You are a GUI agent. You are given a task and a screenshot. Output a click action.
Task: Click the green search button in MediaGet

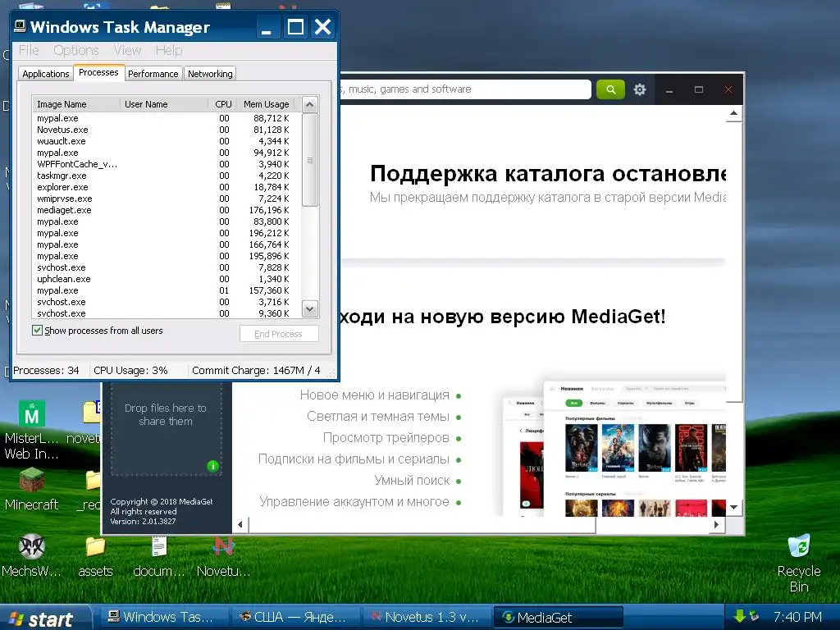click(610, 89)
